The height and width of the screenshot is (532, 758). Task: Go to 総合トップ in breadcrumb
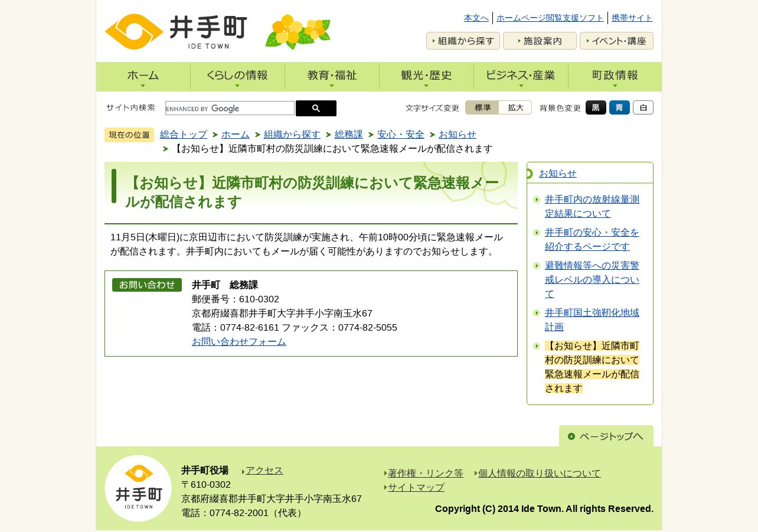(184, 134)
